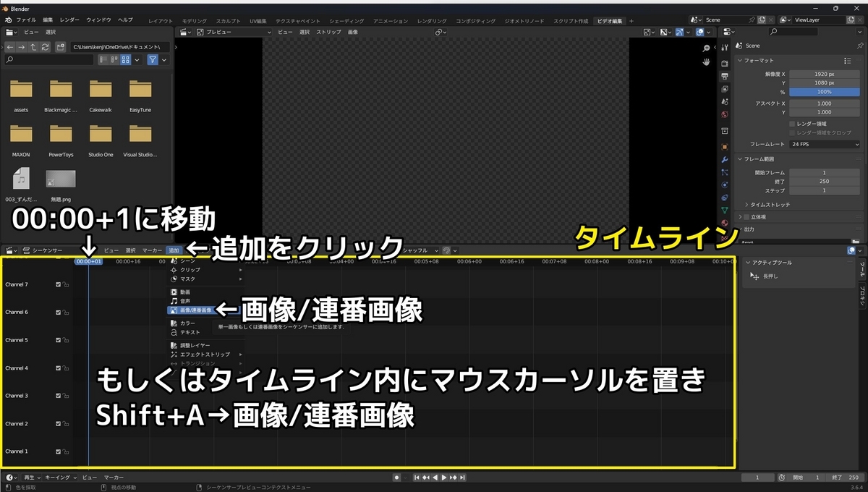Toggle Channel 7 mute checkbox

(x=59, y=284)
